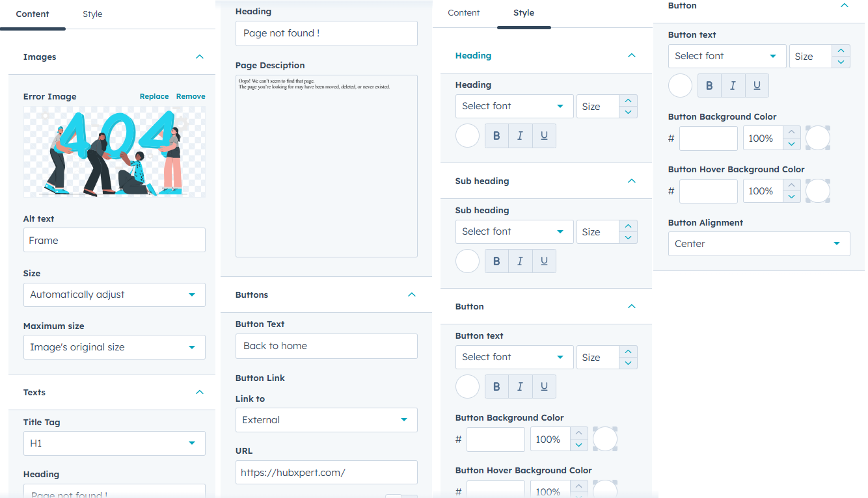The image size is (868, 498).
Task: Replace the Error Image
Action: point(154,96)
